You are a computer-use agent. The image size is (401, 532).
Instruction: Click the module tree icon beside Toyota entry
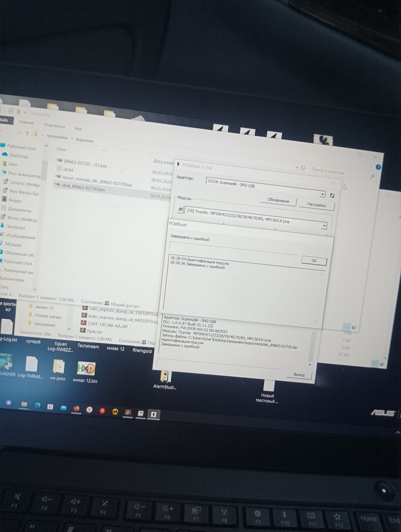point(180,210)
